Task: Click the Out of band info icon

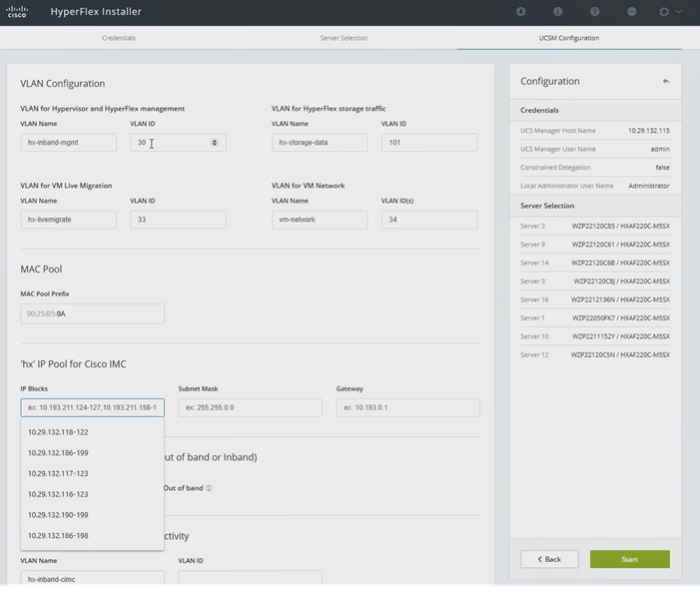Action: (209, 488)
